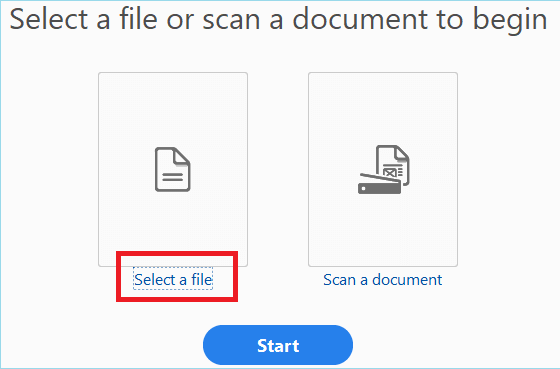This screenshot has height=369, width=560.
Task: Open the 'Scan a document' link
Action: pos(382,279)
